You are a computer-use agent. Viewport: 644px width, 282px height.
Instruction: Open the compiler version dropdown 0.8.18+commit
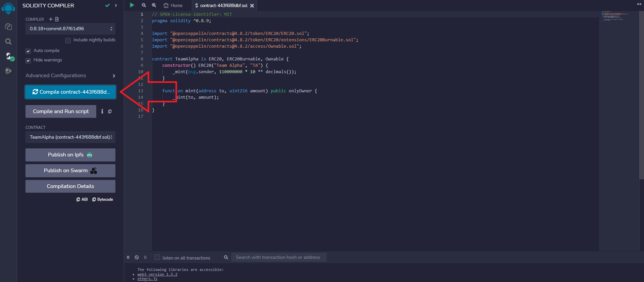pos(70,29)
